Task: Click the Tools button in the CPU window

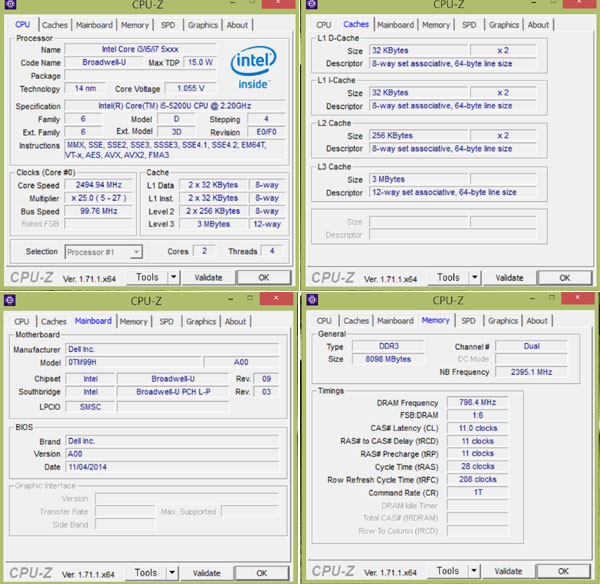Action: 147,277
